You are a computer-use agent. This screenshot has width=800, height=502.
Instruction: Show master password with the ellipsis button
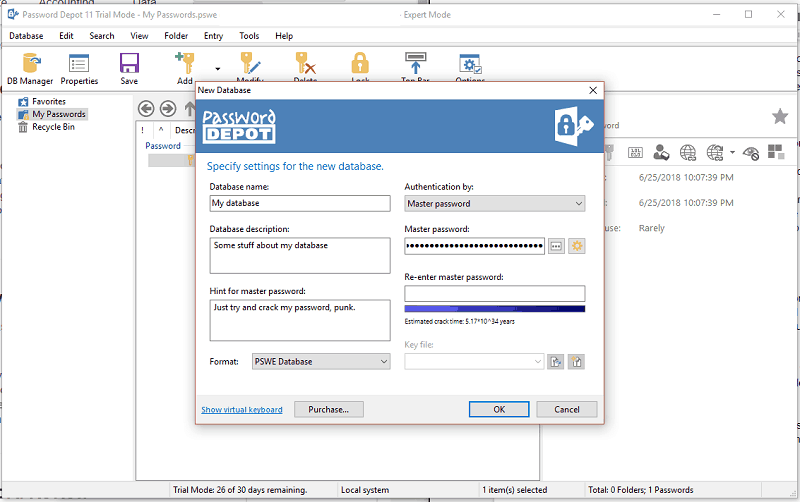[x=556, y=246]
